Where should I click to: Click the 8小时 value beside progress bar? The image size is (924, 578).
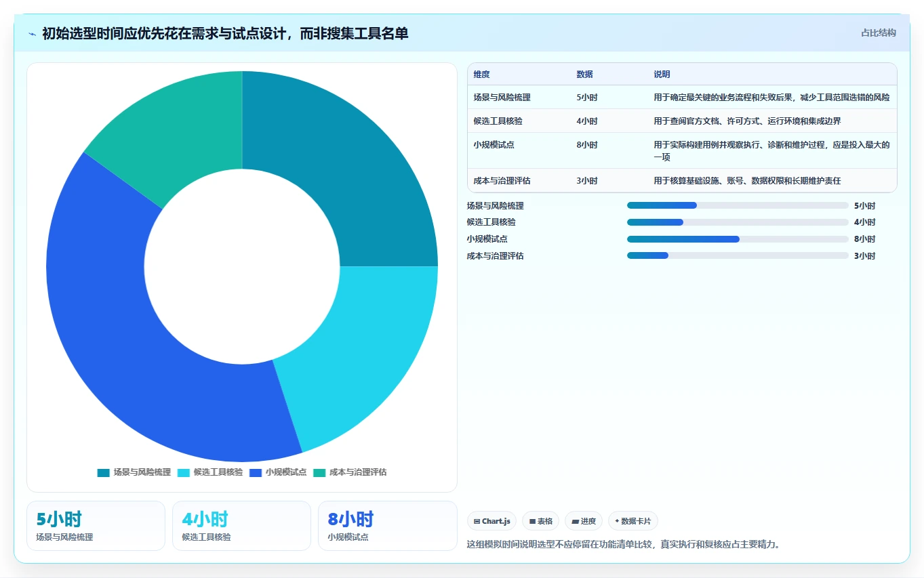pos(865,239)
